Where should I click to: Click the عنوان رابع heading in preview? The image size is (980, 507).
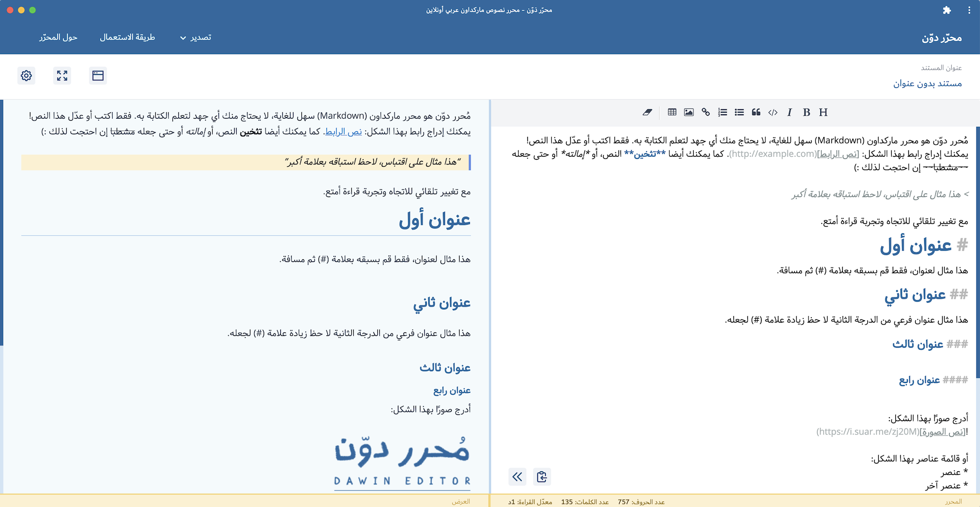point(452,390)
